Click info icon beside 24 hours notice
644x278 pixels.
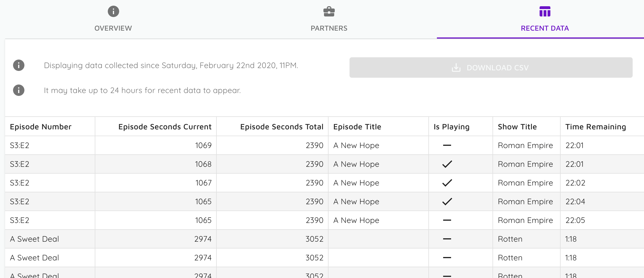(x=19, y=90)
